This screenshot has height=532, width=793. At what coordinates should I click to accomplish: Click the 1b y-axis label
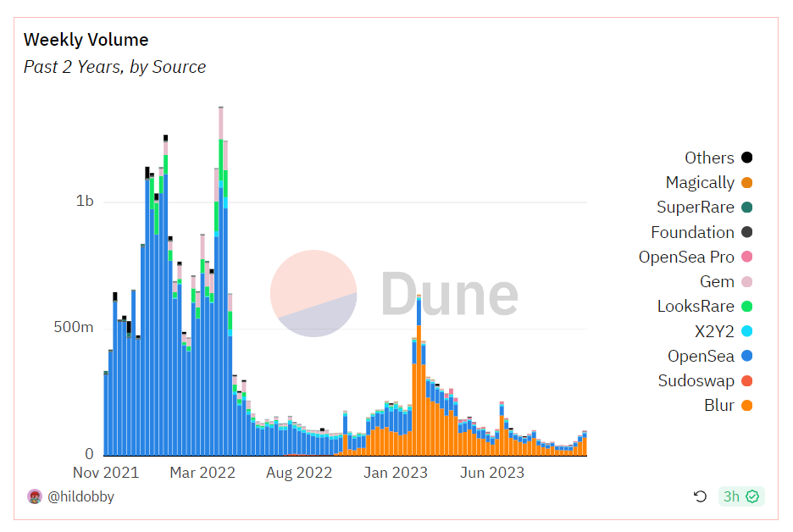point(85,202)
